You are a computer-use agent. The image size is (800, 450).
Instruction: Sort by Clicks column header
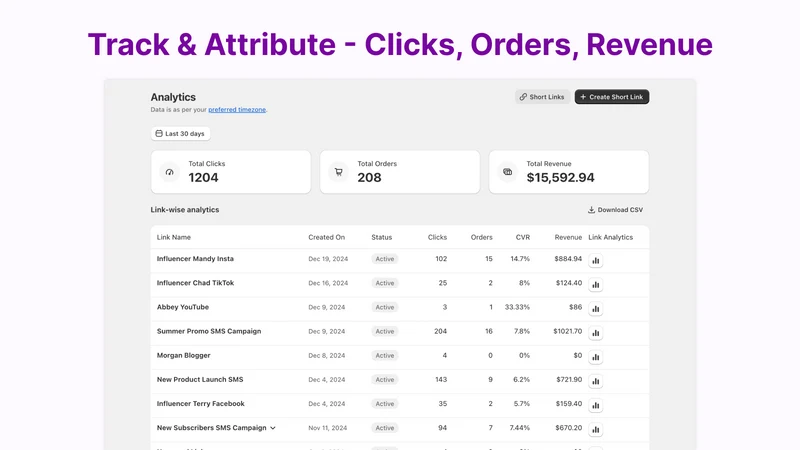click(x=437, y=237)
